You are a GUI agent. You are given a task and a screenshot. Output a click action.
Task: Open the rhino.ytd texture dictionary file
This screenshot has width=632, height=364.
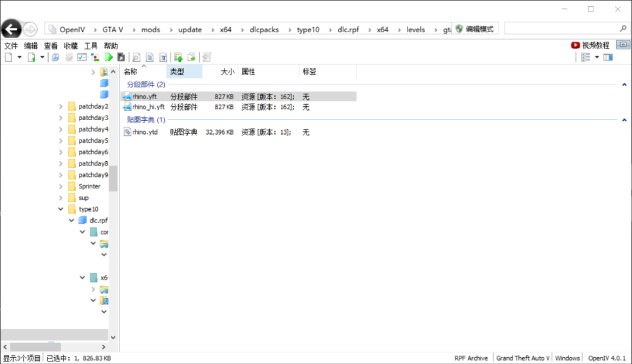[145, 132]
